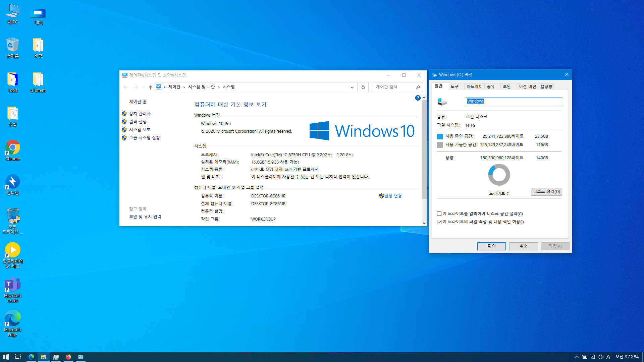Viewport: 644px width, 362px height.
Task: Click the search magnifier in 제어판 검색
Action: click(418, 87)
